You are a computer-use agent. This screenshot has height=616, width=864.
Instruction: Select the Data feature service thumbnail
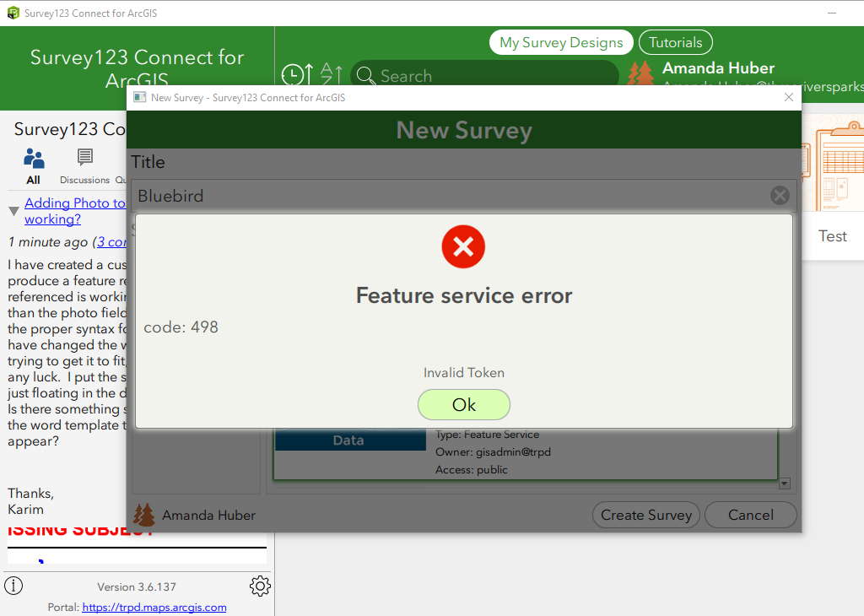350,440
